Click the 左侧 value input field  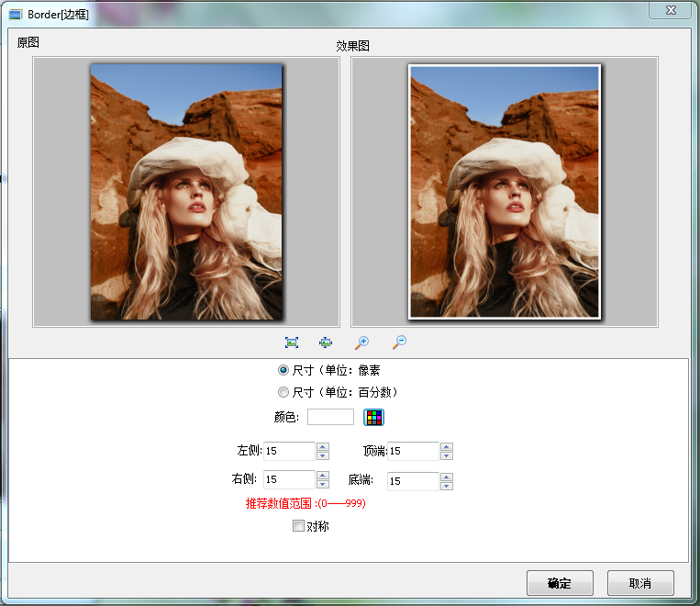(x=289, y=451)
